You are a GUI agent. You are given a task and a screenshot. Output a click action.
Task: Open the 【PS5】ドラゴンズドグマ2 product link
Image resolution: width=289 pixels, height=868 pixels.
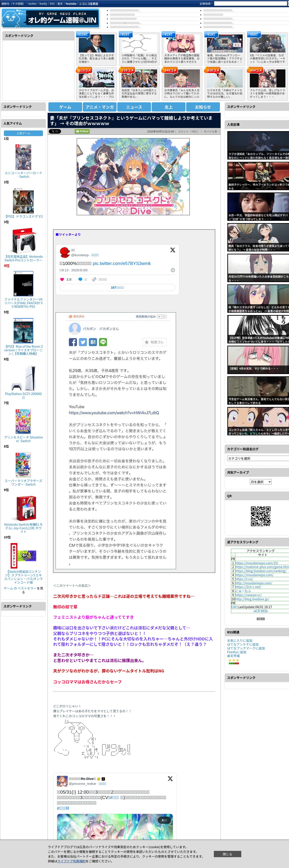pyautogui.click(x=23, y=216)
